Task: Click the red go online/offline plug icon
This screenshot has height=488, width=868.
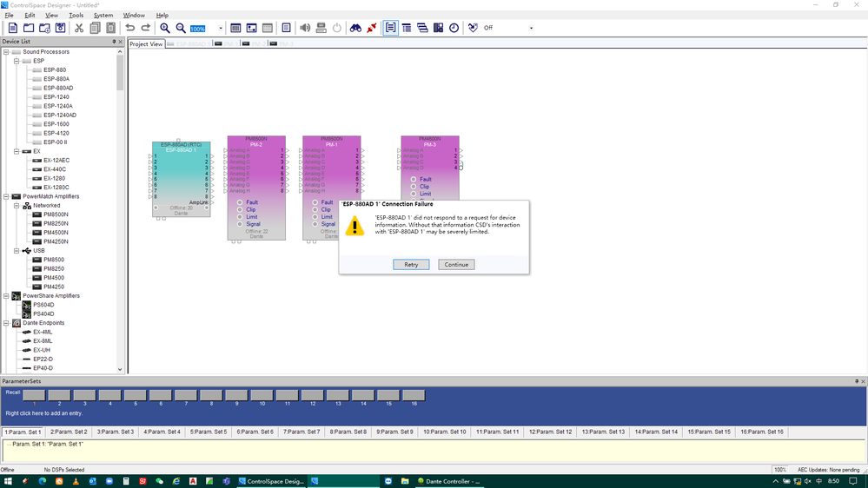Action: click(x=372, y=28)
